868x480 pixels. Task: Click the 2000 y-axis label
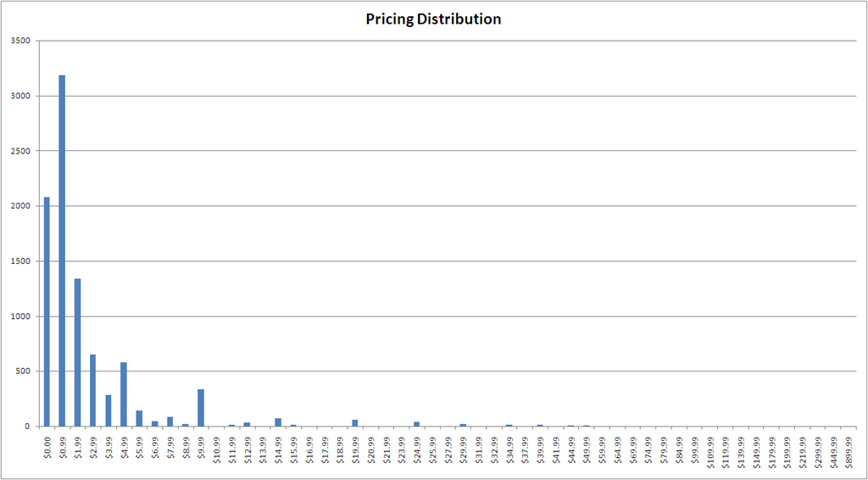(x=23, y=206)
